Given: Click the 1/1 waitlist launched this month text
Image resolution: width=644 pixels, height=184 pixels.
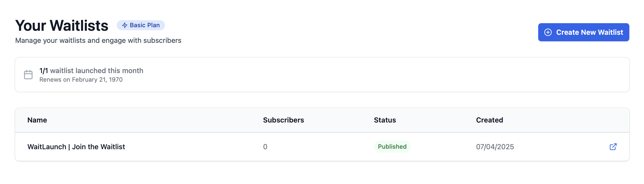Looking at the screenshot, I should click(x=91, y=71).
